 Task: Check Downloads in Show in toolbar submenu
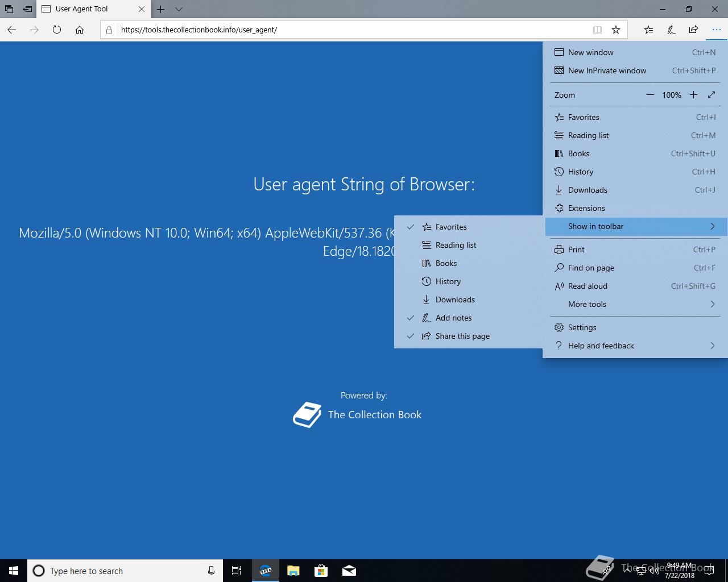(x=469, y=300)
